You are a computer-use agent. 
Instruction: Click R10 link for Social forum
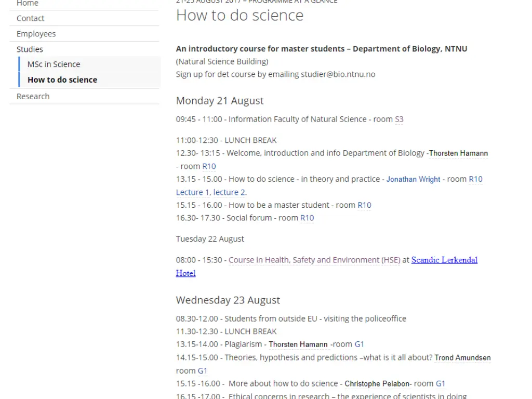[307, 218]
